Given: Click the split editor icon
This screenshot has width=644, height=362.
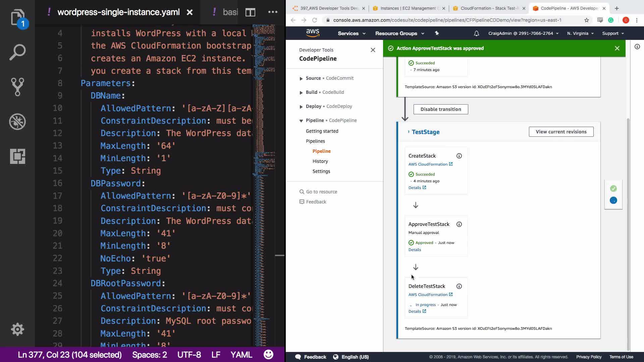Looking at the screenshot, I should (x=250, y=12).
